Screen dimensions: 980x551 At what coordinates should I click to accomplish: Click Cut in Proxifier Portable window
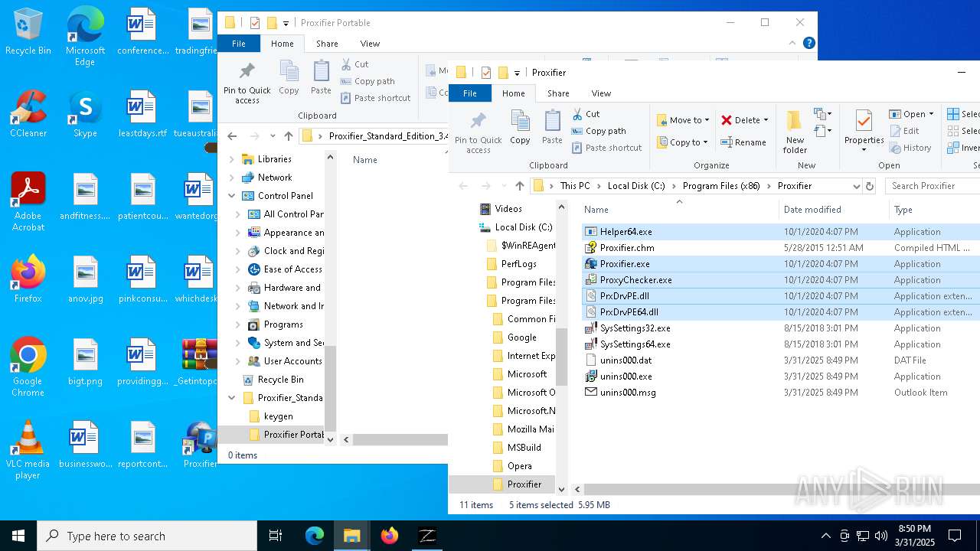[x=354, y=64]
